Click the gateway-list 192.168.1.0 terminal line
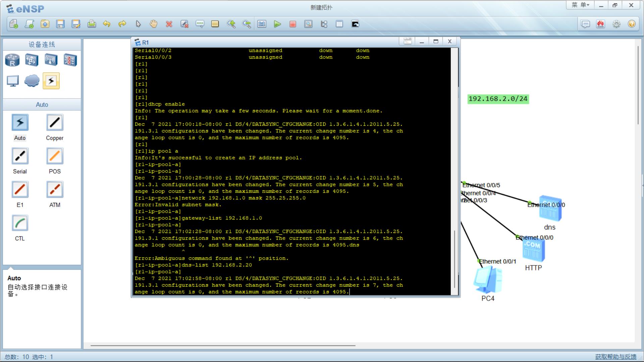 tap(198, 218)
